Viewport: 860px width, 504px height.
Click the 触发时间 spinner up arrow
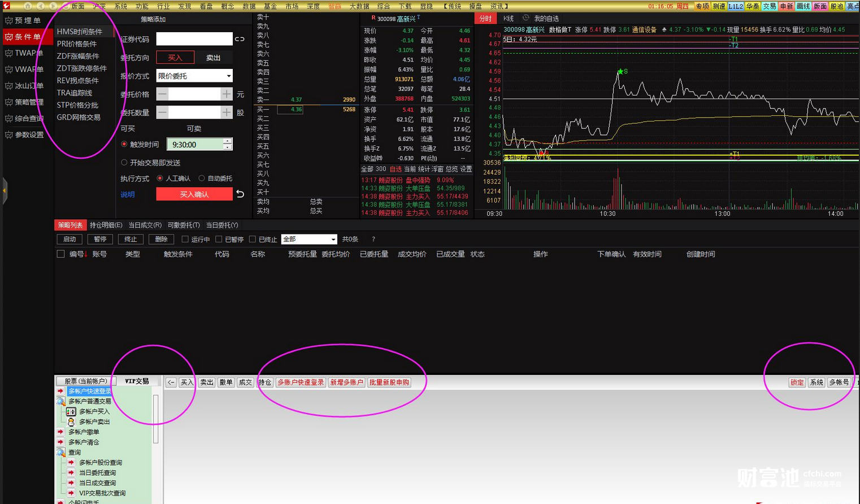pyautogui.click(x=227, y=142)
